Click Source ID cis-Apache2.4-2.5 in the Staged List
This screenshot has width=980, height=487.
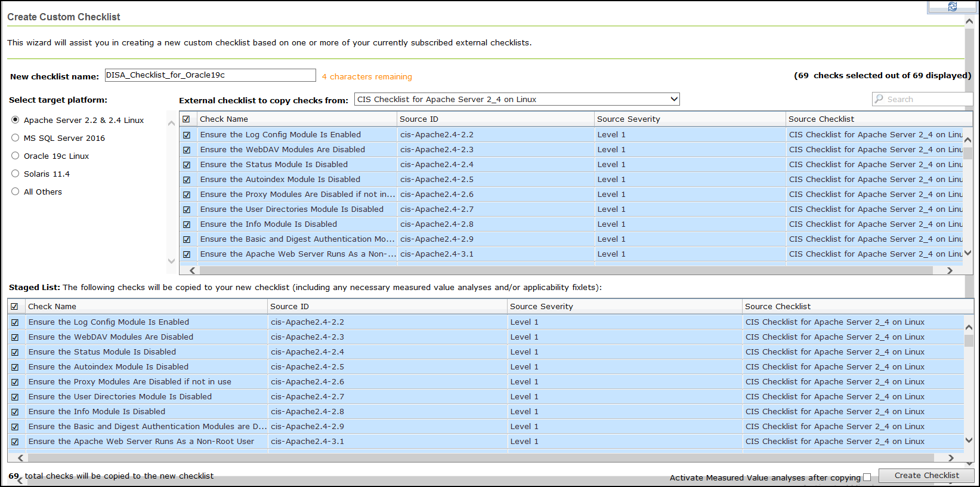point(307,367)
